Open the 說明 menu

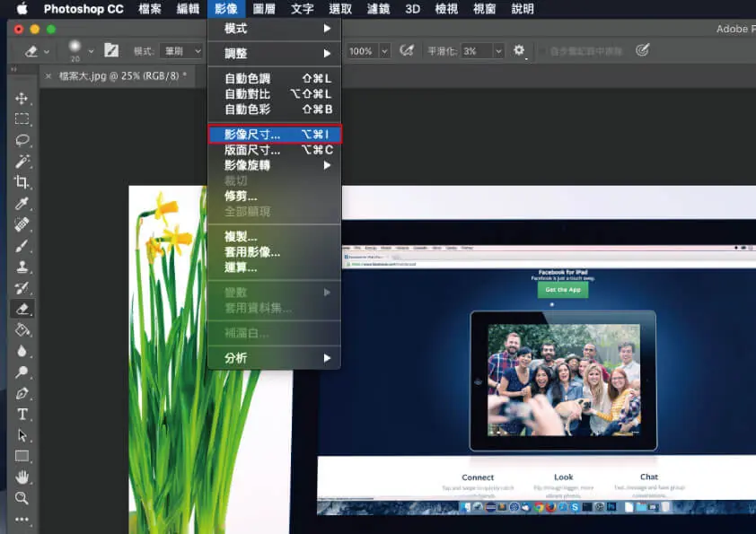tap(523, 9)
